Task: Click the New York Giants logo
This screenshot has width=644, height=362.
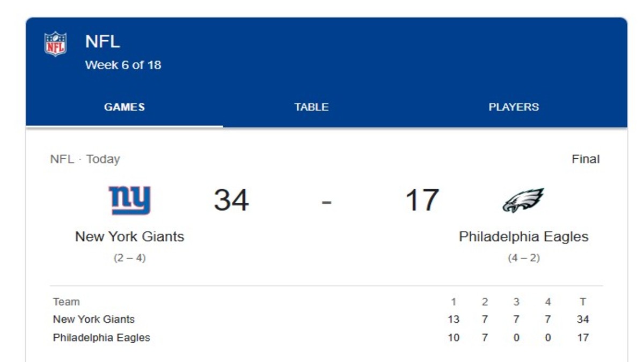Action: click(129, 200)
